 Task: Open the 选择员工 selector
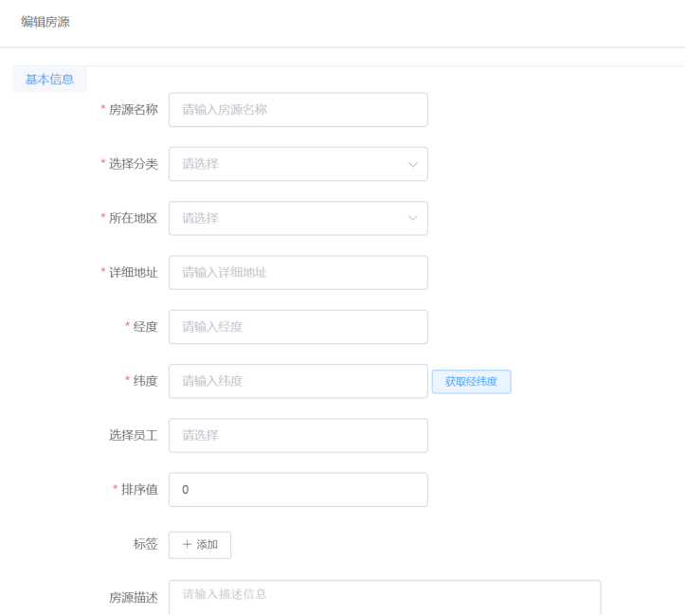[298, 435]
